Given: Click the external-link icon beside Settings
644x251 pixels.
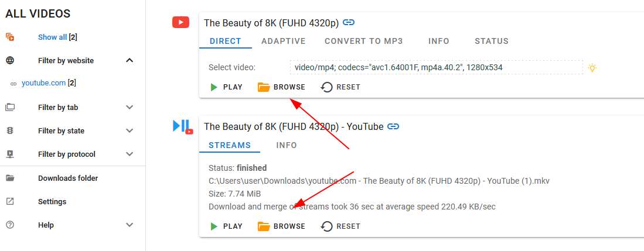Looking at the screenshot, I should click(10, 201).
